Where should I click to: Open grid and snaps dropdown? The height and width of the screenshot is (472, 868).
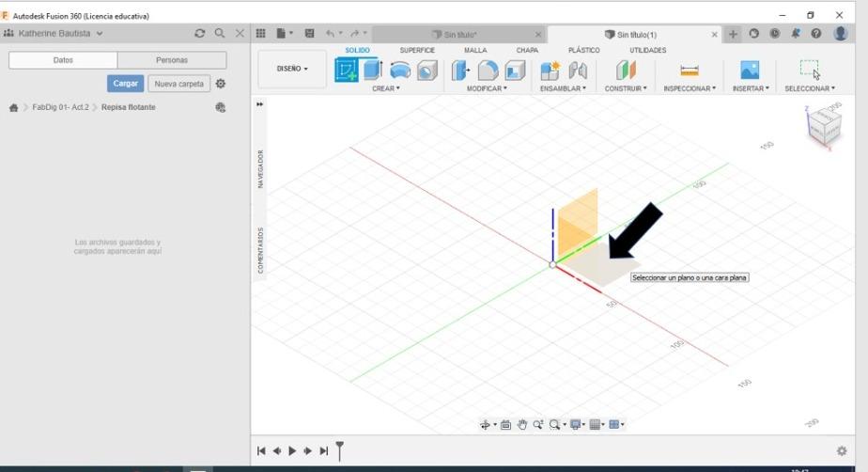597,425
